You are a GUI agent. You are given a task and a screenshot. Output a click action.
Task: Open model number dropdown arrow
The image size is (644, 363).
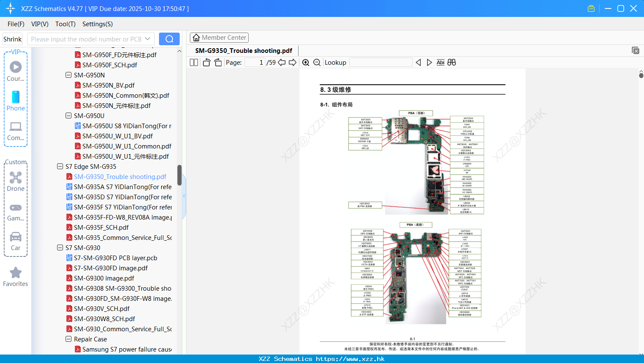(148, 39)
